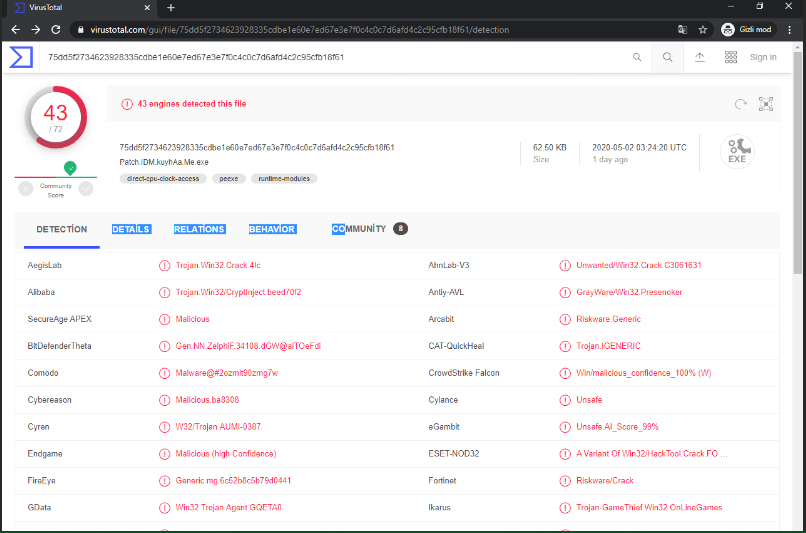Click the AegisLab alert icon
806x533 pixels.
coord(164,266)
